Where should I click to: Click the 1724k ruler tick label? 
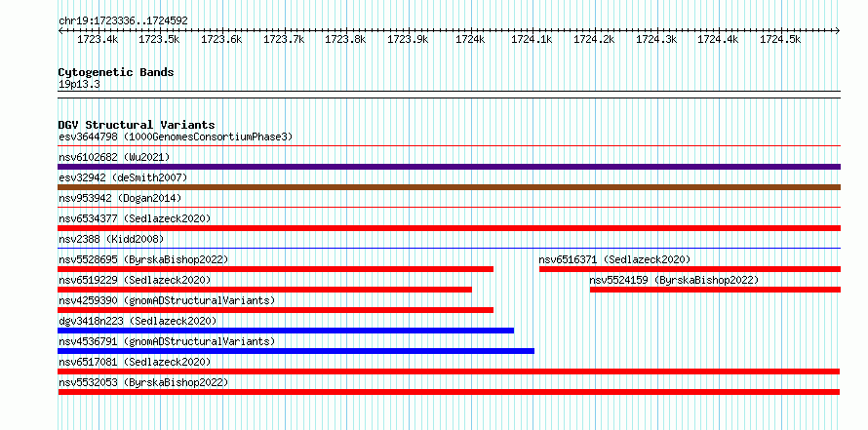(x=470, y=39)
